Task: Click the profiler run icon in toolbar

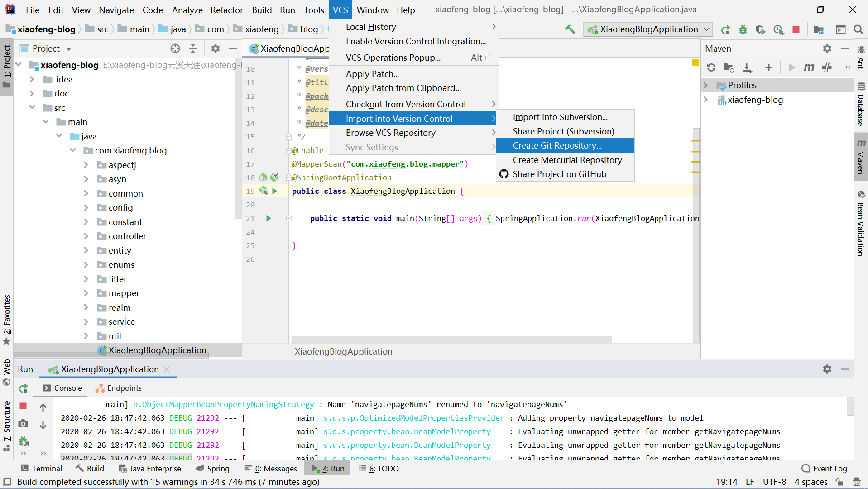Action: pyautogui.click(x=778, y=29)
